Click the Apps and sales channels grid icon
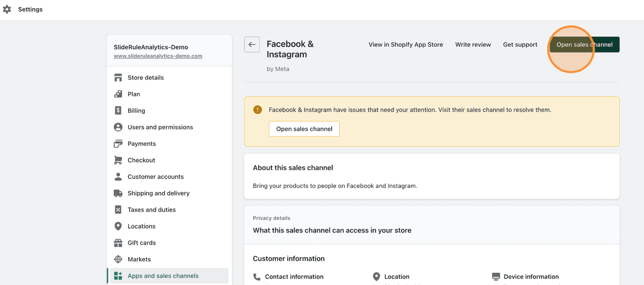The height and width of the screenshot is (285, 644). 118,276
